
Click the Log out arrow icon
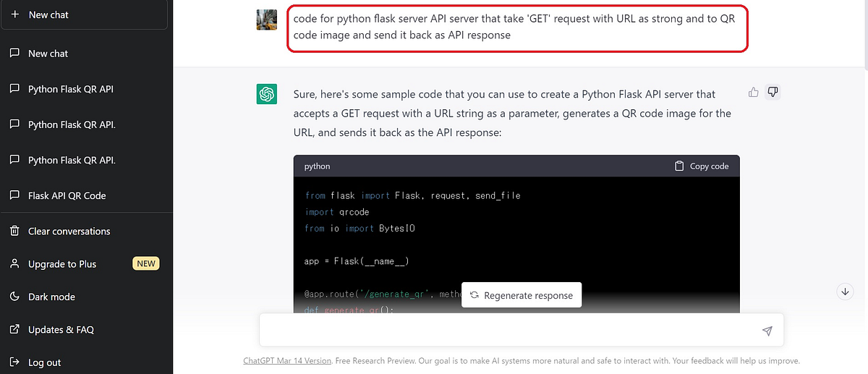(x=14, y=362)
